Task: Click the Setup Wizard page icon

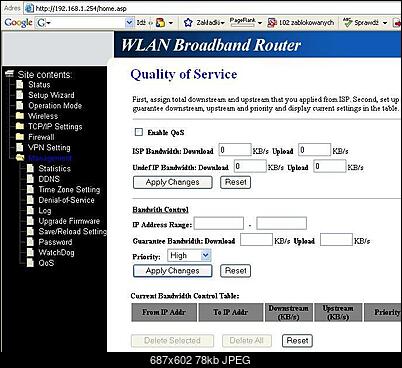Action: click(20, 95)
